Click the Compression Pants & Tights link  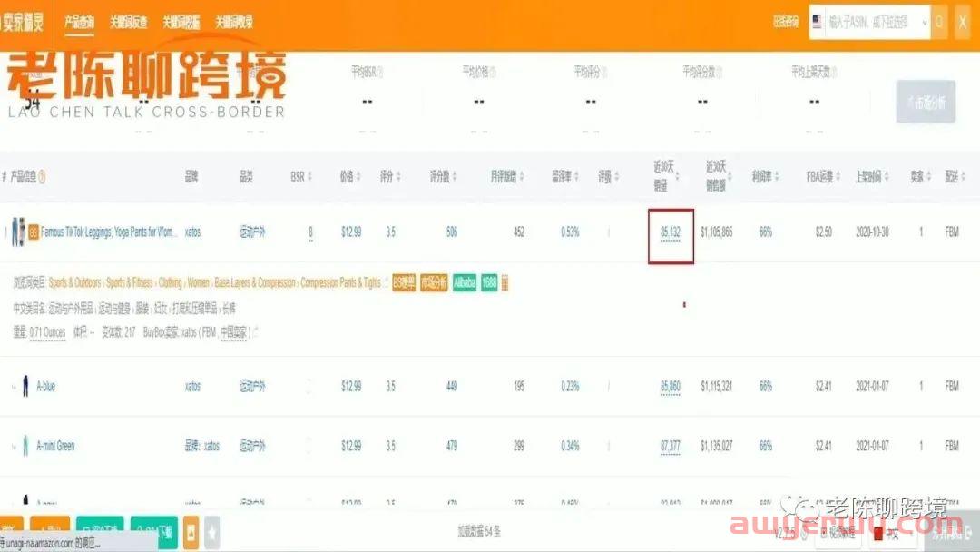[x=340, y=282]
